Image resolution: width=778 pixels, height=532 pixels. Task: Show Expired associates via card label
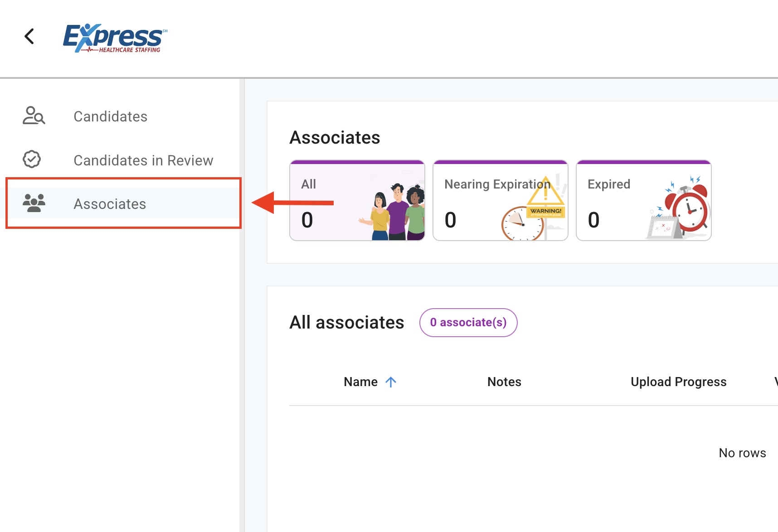608,184
